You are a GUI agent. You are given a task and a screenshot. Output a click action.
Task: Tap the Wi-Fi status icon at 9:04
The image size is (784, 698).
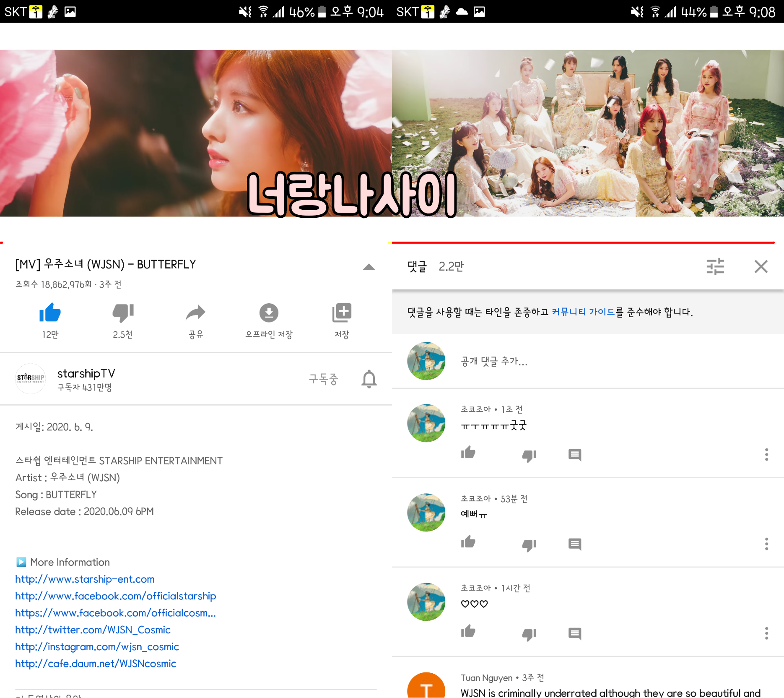click(263, 11)
